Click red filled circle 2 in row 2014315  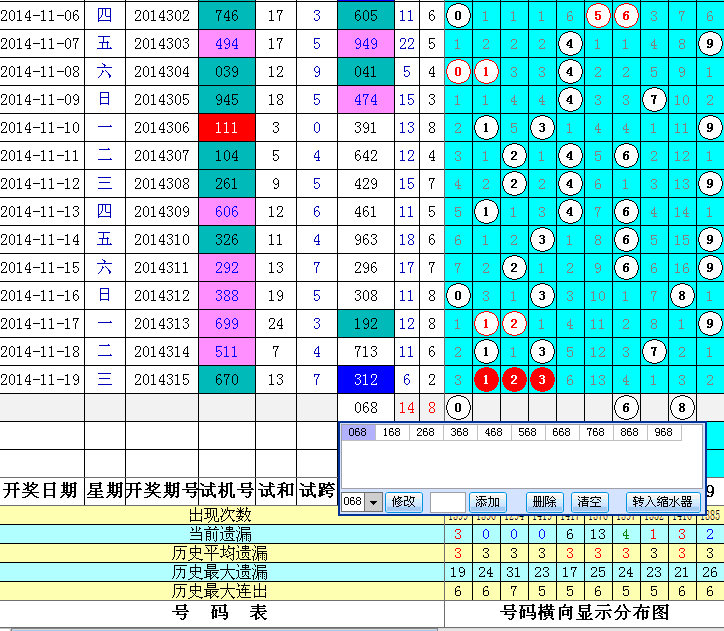point(514,380)
